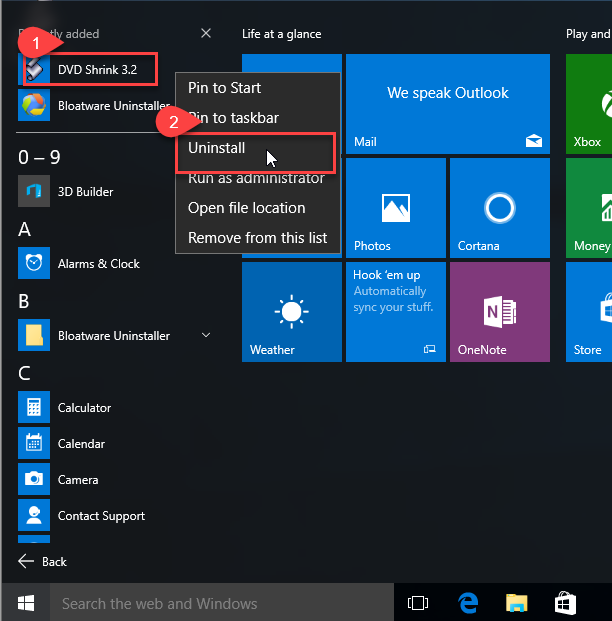Open File Explorer from taskbar
612x621 pixels.
(x=517, y=603)
